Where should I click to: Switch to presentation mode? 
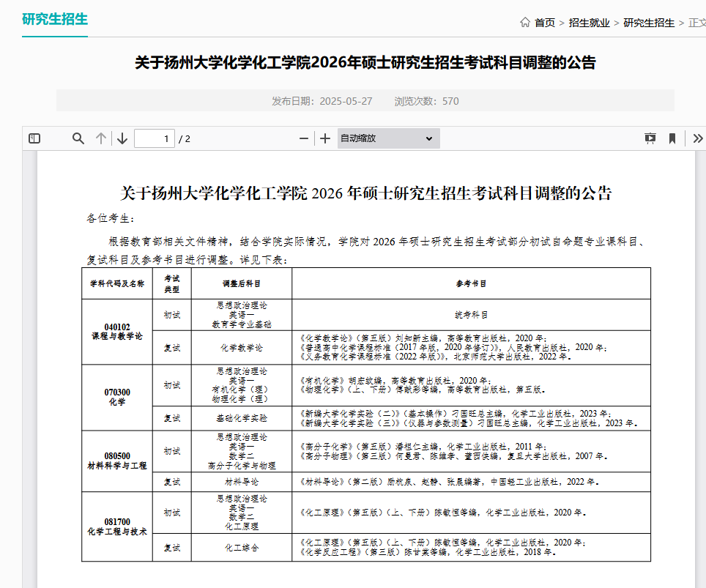coord(650,138)
